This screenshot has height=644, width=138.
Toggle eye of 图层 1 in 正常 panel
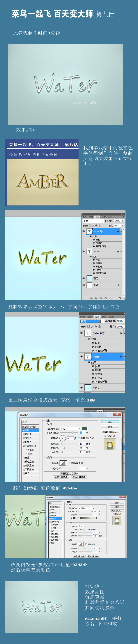pos(84,278)
